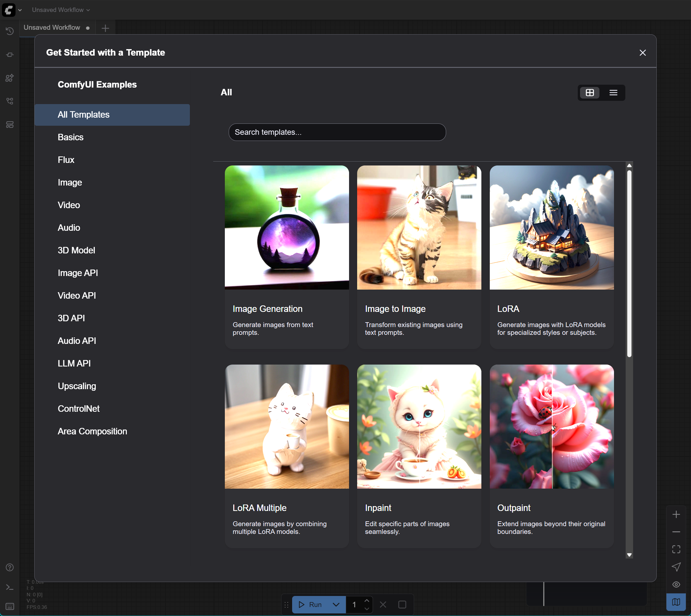Zoom in on the canvas
Image resolution: width=691 pixels, height=616 pixels.
(676, 515)
